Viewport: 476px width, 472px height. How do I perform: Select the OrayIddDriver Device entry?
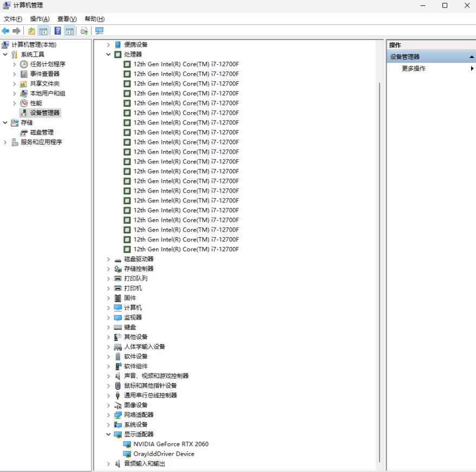(x=164, y=454)
